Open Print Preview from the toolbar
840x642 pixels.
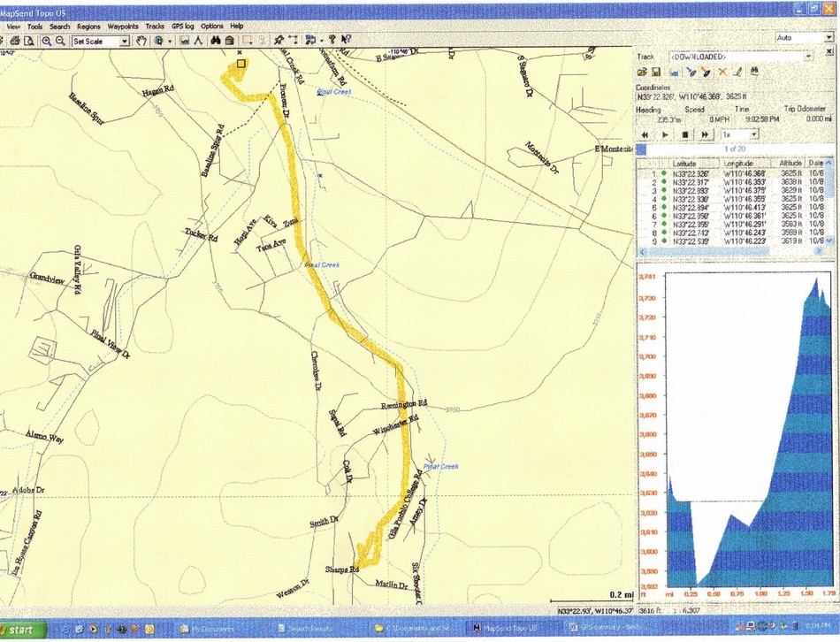point(29,41)
